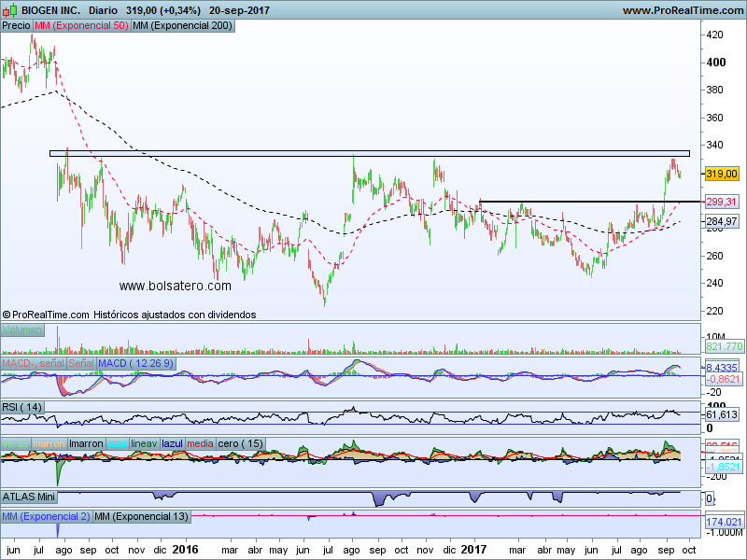This screenshot has height=560, width=747.
Task: Select the MM (Exponencial 50) label
Action: pos(81,26)
